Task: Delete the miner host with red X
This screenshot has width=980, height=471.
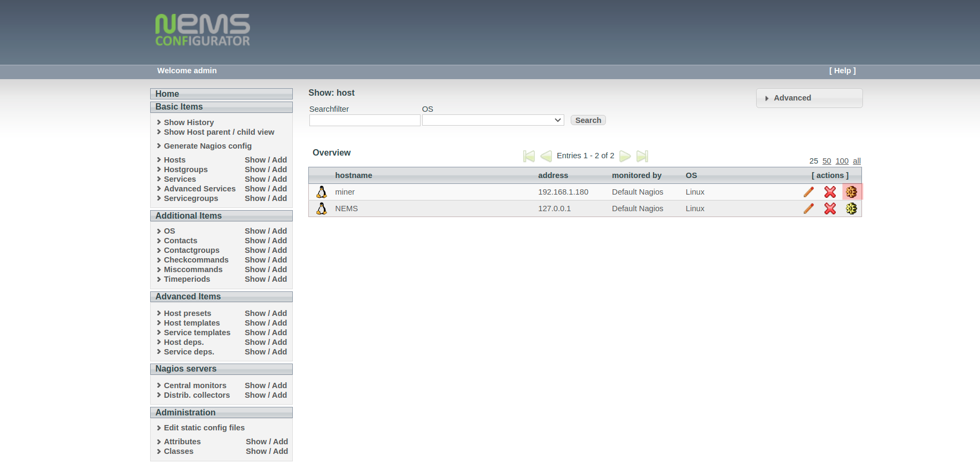Action: [x=830, y=192]
